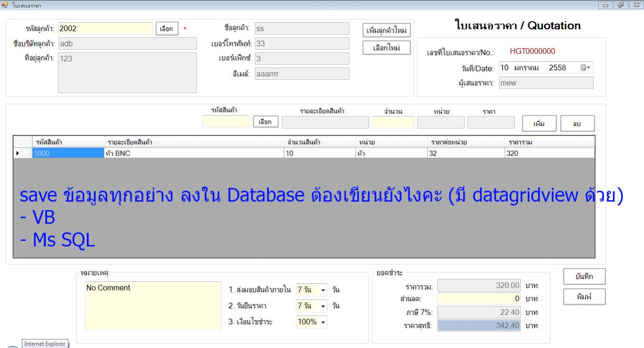644x348 pixels.
Task: Click the quotation number HGT0000000
Action: click(x=533, y=51)
